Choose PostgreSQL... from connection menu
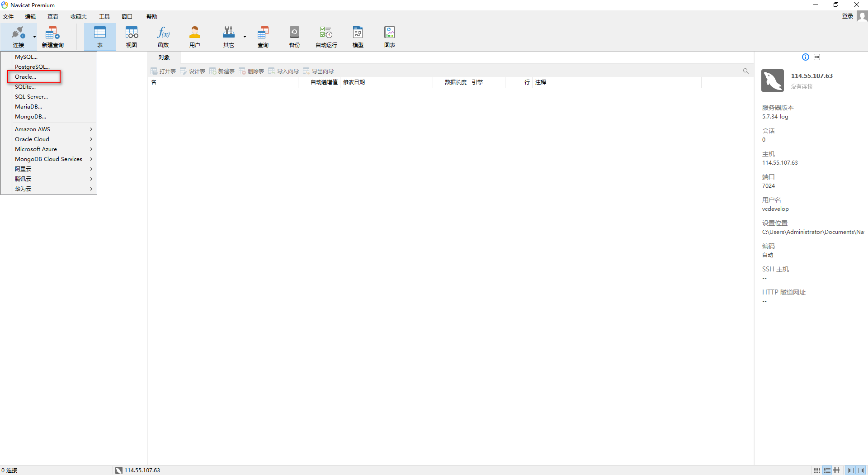The width and height of the screenshot is (868, 475). coord(49,67)
